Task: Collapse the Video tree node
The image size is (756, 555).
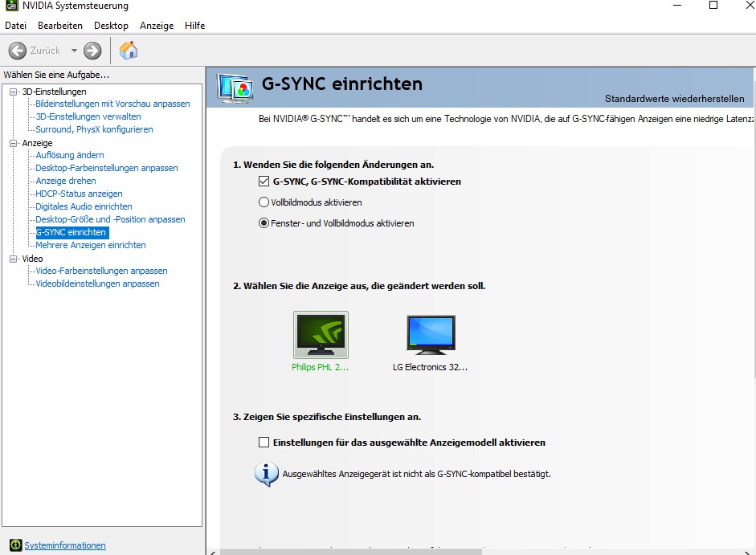Action: click(x=14, y=259)
